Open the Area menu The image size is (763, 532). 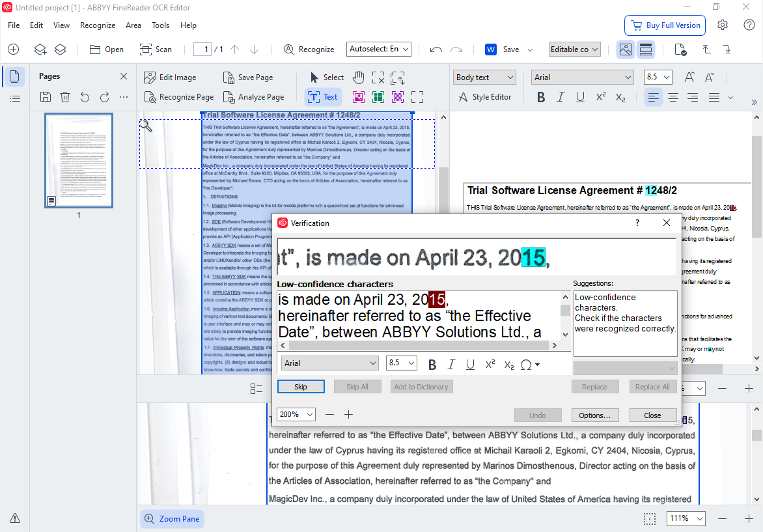click(133, 25)
